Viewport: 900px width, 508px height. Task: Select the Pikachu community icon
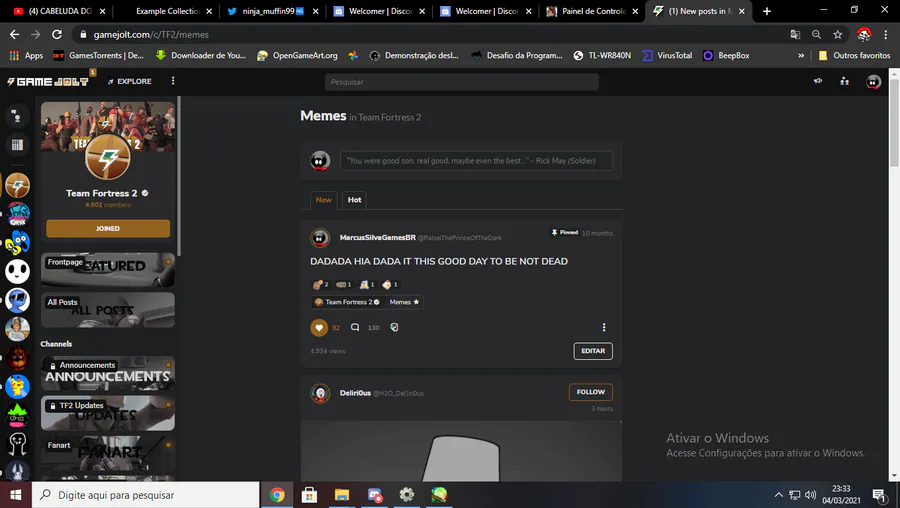pyautogui.click(x=17, y=386)
